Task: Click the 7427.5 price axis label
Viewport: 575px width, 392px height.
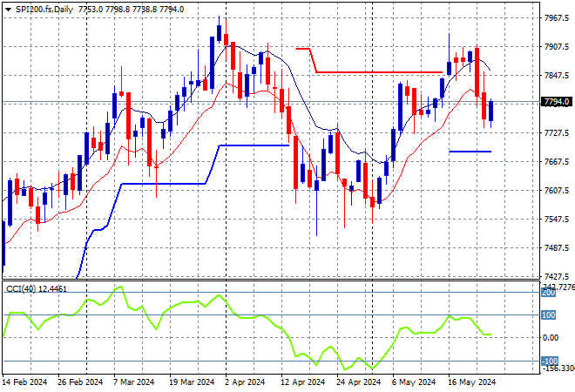Action: pyautogui.click(x=556, y=276)
